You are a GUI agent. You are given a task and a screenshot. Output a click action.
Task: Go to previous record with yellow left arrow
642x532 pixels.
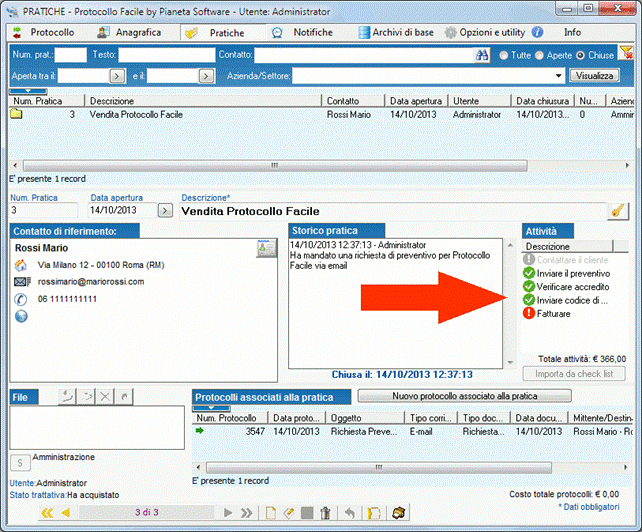tap(66, 513)
